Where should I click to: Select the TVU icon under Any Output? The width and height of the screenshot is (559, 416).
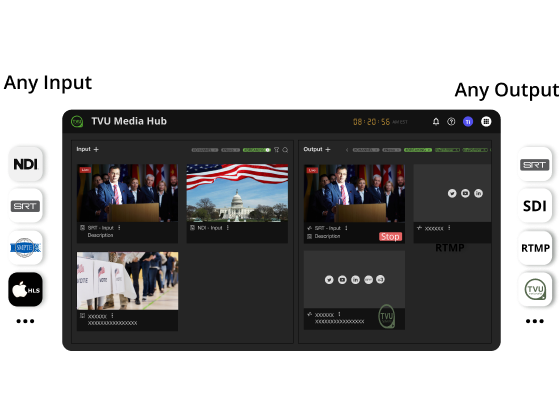(x=535, y=289)
